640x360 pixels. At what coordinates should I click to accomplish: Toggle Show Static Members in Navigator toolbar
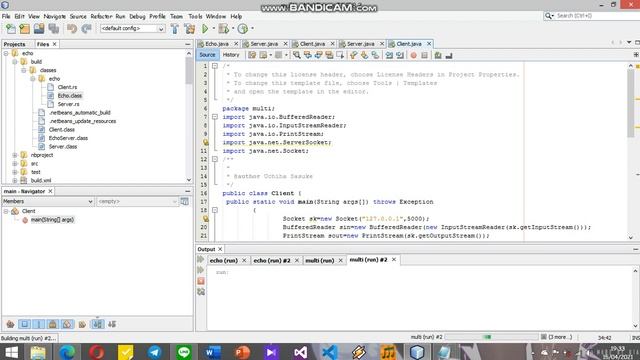39,324
